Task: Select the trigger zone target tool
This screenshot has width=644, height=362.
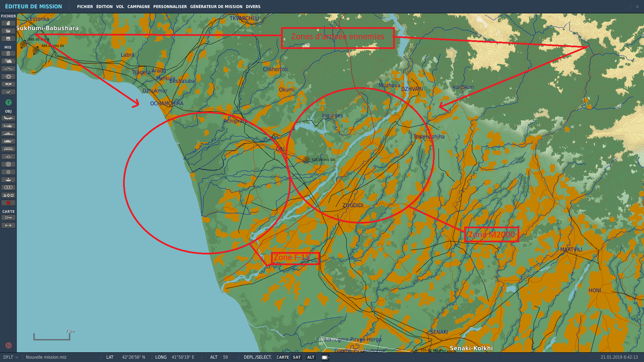Action: coord(8,164)
